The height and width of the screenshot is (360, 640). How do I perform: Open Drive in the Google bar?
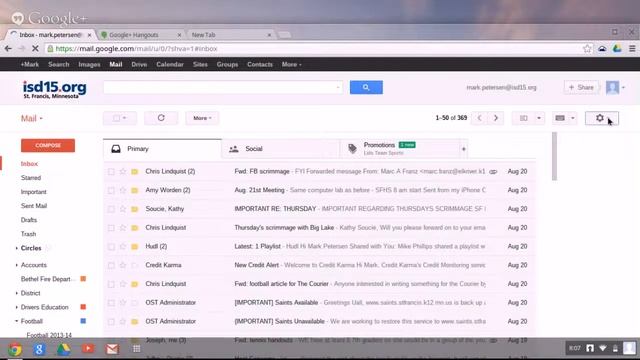(139, 64)
